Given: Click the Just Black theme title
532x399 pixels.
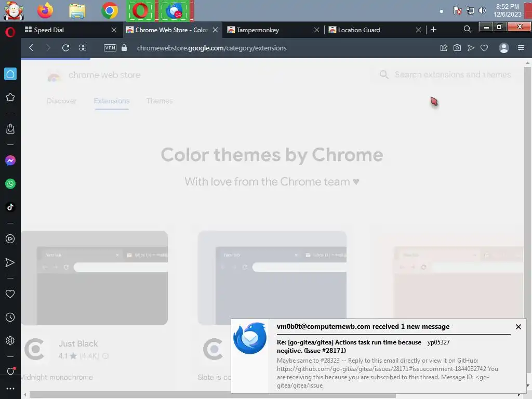Looking at the screenshot, I should pyautogui.click(x=78, y=344).
